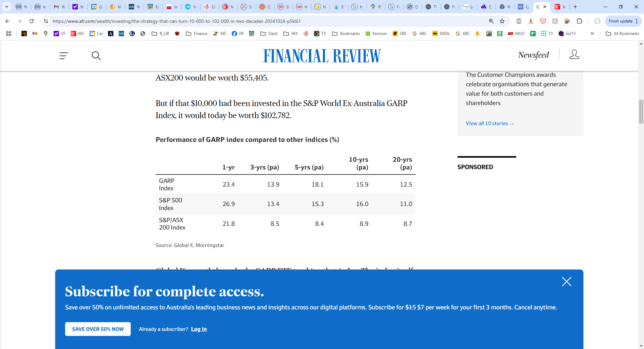Open the Gmail bookmark icon
This screenshot has width=644, height=349.
35,34
